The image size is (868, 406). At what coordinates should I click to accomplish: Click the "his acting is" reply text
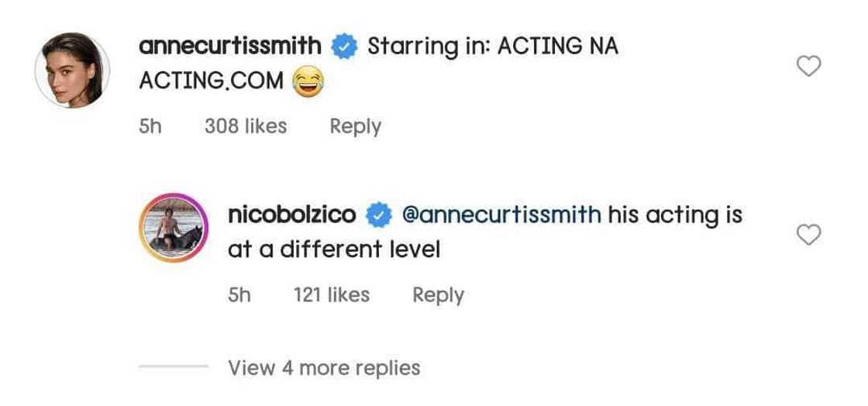tap(675, 215)
